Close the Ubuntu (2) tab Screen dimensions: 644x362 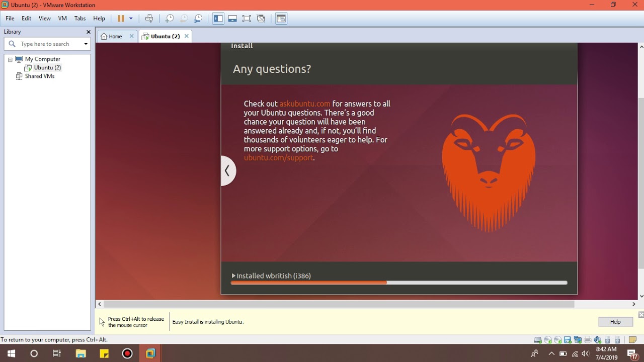coord(187,36)
